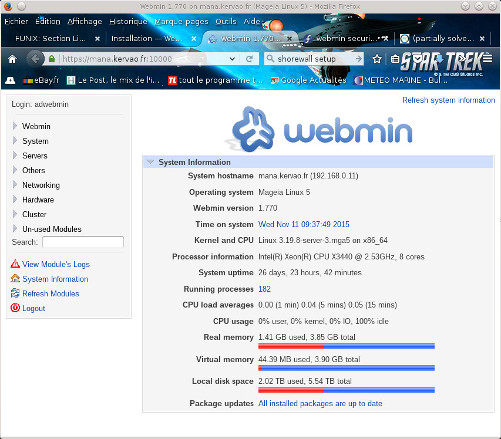Click the 'System Information' section header
Viewport: 501px width, 439px height.
(x=318, y=162)
